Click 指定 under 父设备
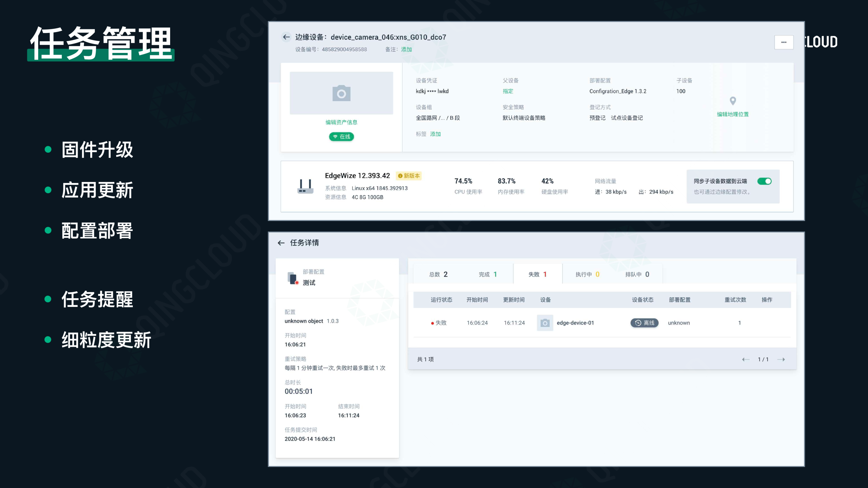Viewport: 868px width, 488px height. pyautogui.click(x=508, y=91)
